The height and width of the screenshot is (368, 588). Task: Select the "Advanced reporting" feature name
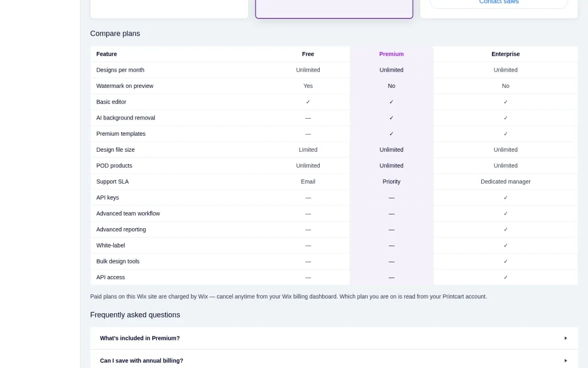pyautogui.click(x=121, y=230)
